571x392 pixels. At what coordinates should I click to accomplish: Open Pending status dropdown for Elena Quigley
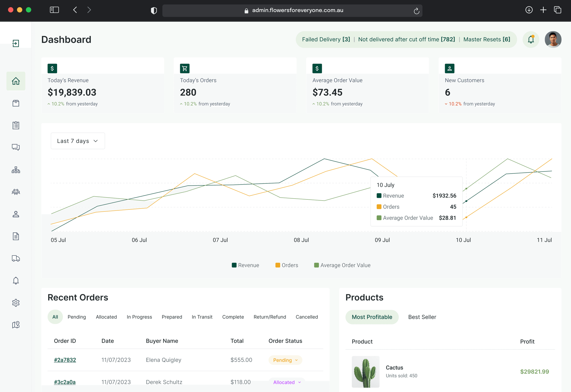coord(285,360)
